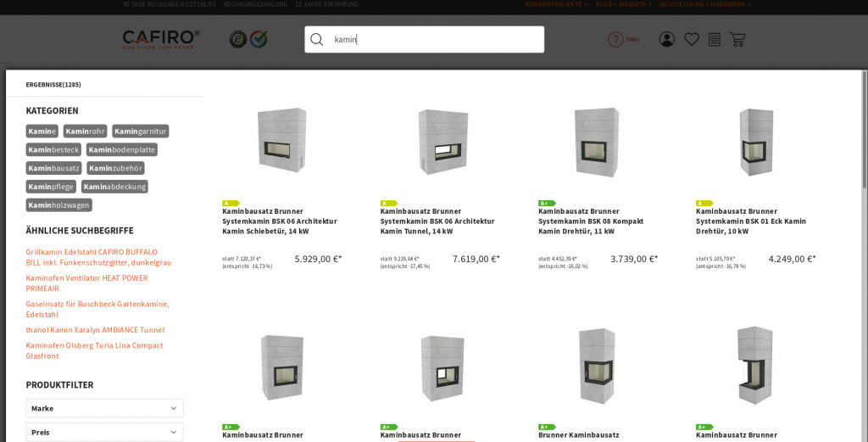Select the Kaminholzwagen category tag
868x442 pixels.
tap(58, 205)
